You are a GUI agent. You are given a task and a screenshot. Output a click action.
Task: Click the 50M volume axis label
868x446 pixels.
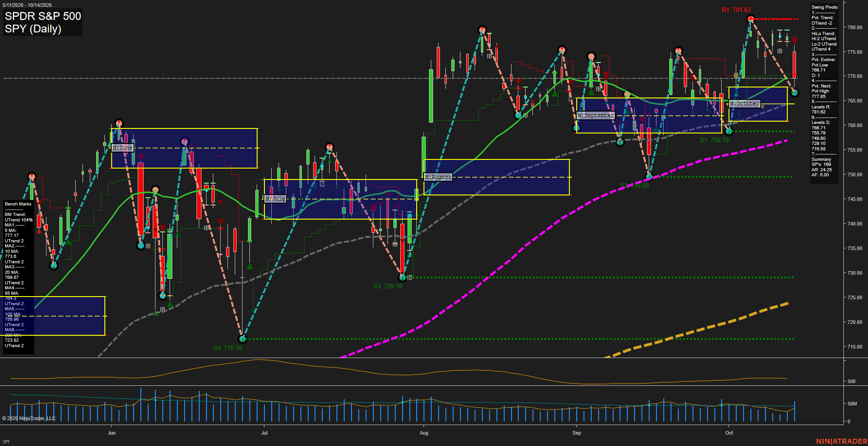pyautogui.click(x=852, y=404)
